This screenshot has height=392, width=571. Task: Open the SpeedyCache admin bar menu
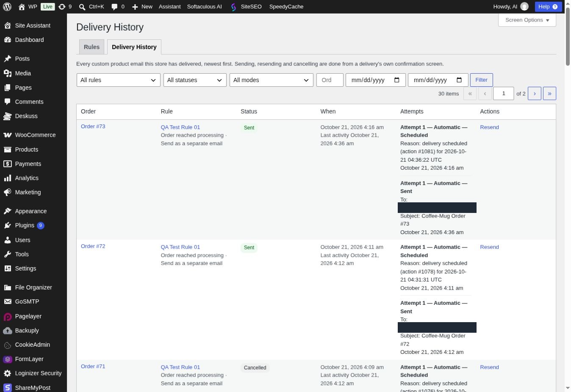pos(286,7)
